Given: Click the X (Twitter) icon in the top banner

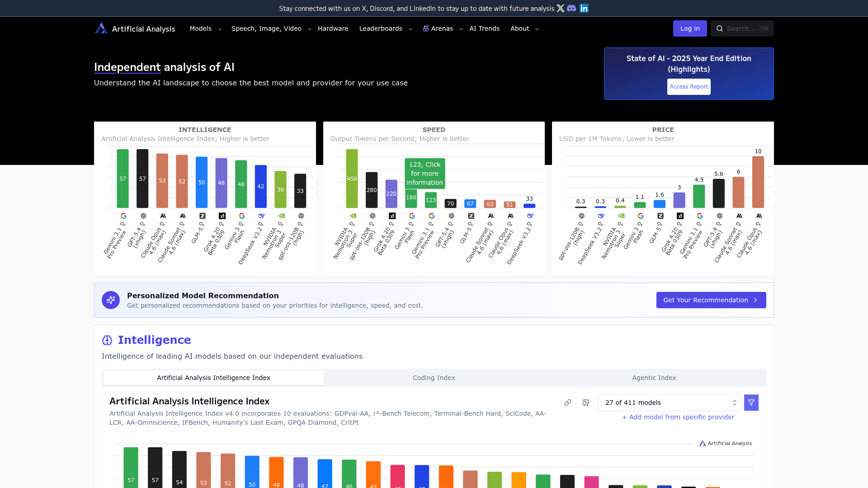Looking at the screenshot, I should point(561,8).
